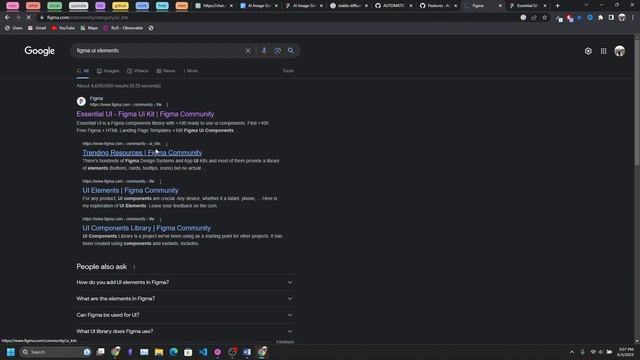The image size is (640, 360).
Task: Open the pink tab group label
Action: (x=12, y=6)
